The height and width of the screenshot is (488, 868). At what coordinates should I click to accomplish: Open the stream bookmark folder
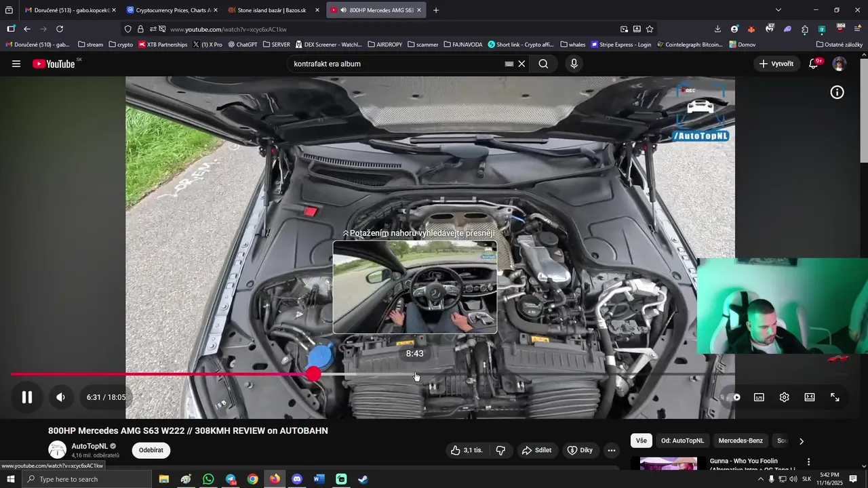[91, 45]
